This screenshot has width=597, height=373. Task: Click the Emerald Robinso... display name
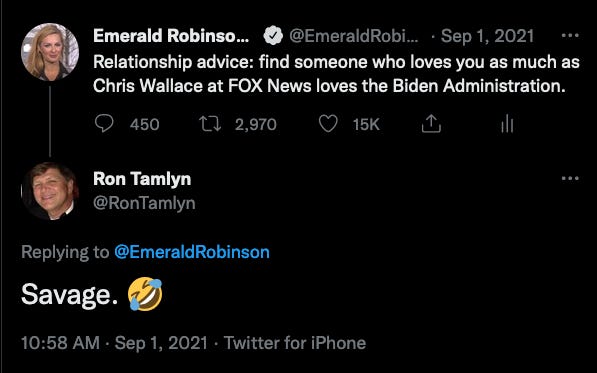[x=171, y=36]
